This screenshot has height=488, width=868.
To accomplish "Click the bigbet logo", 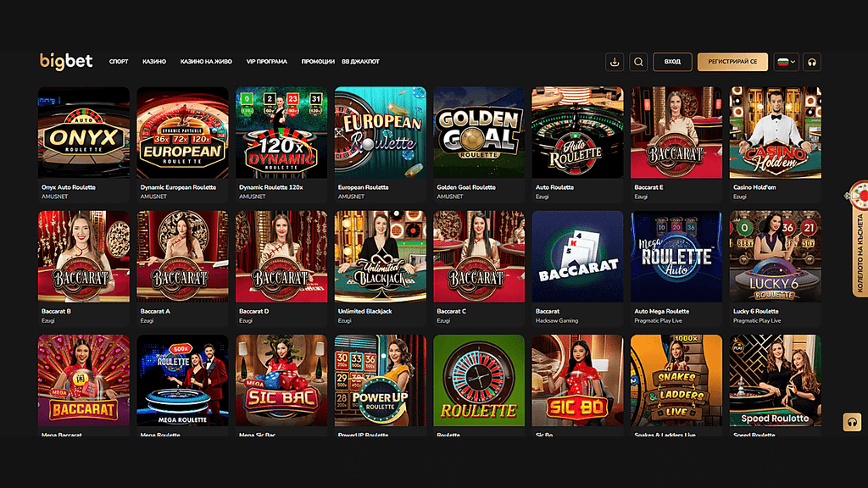I will point(66,61).
